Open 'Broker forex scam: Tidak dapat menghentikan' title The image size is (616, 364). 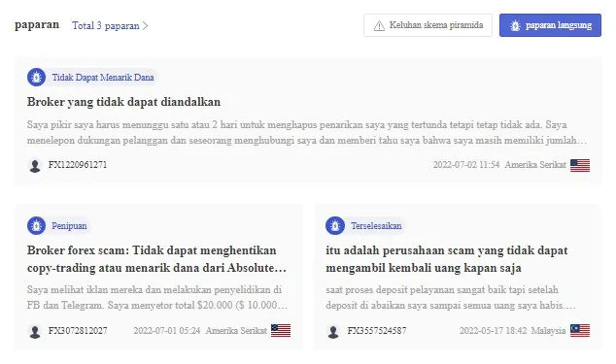coord(156,259)
